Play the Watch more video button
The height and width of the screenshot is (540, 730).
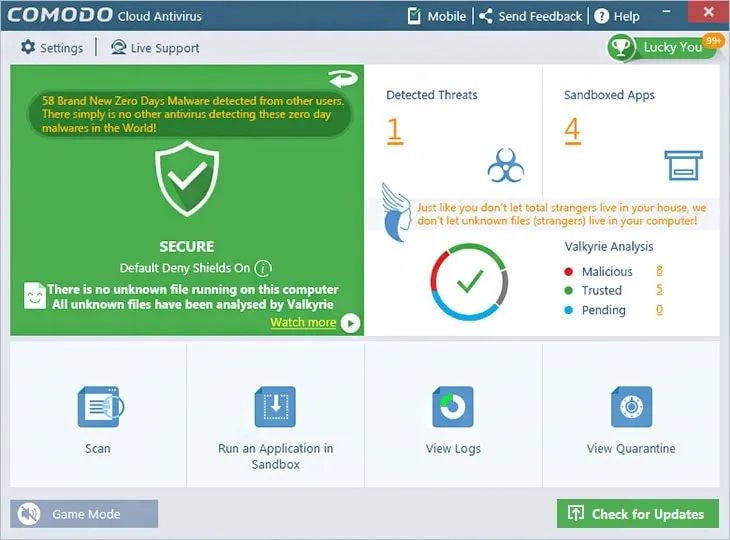pos(350,323)
